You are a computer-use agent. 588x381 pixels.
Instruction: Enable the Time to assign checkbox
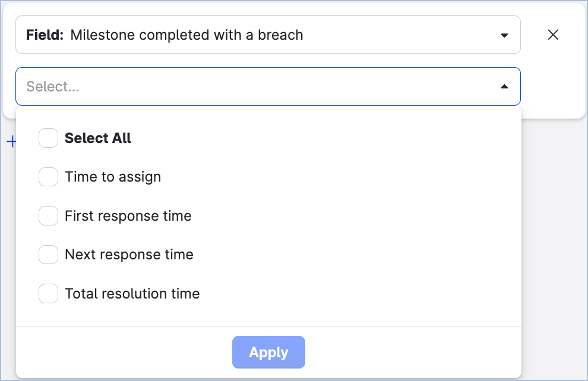(48, 177)
